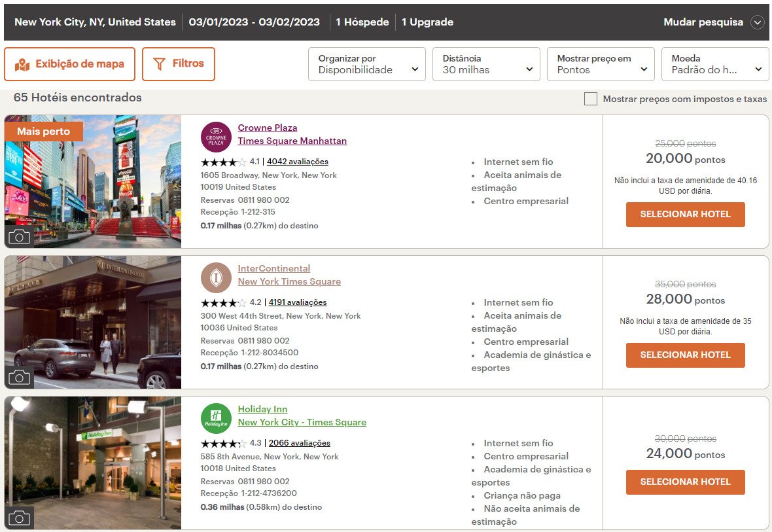Screen dimensions: 772x532
Task: Open InterContinental link
Action: point(273,268)
